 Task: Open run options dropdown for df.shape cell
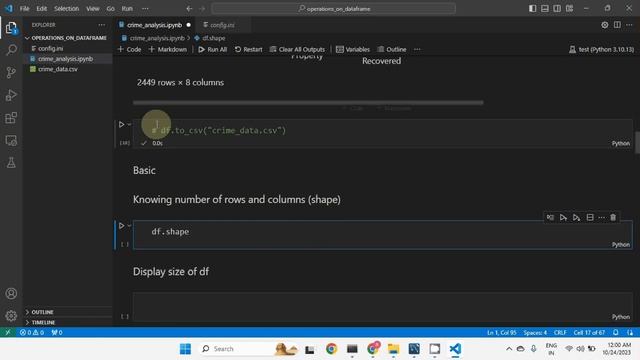[129, 225]
